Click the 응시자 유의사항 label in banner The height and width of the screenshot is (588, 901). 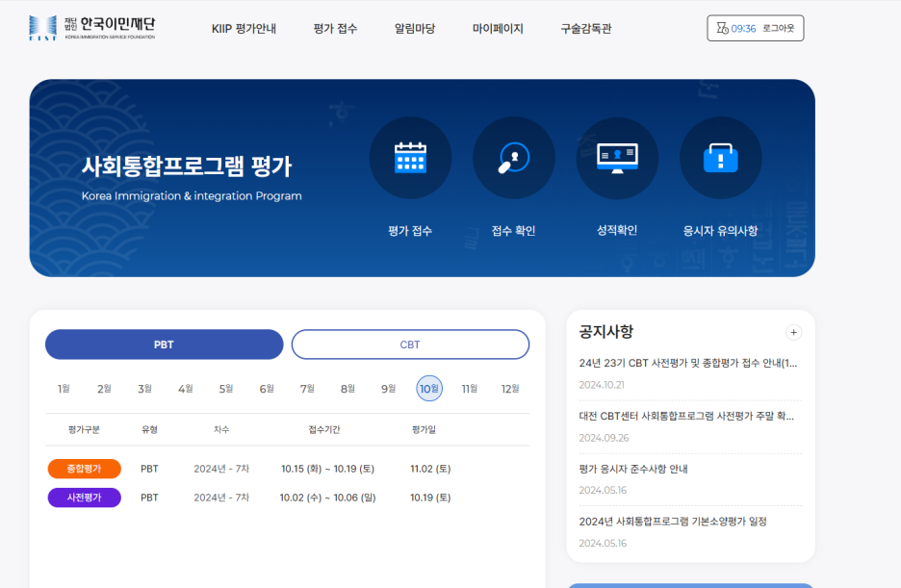click(x=721, y=231)
